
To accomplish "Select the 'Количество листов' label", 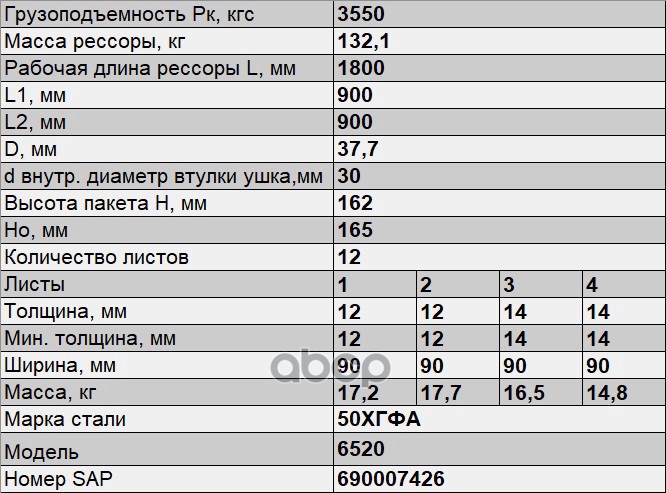I will (x=96, y=257).
